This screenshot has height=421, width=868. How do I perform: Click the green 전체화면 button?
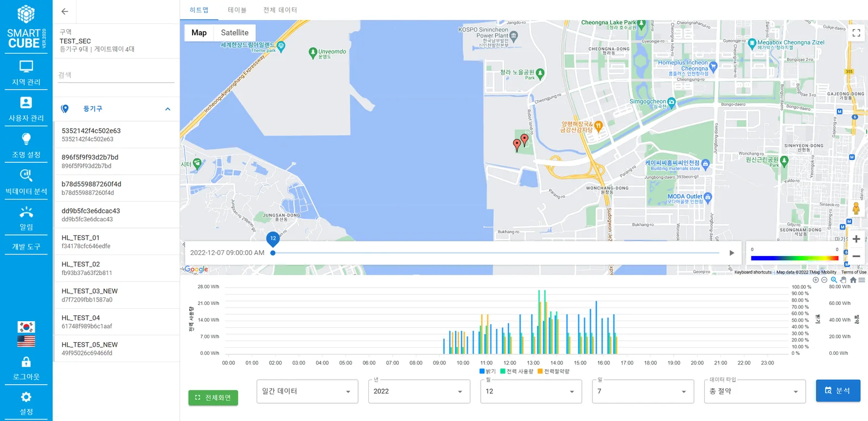tap(213, 398)
